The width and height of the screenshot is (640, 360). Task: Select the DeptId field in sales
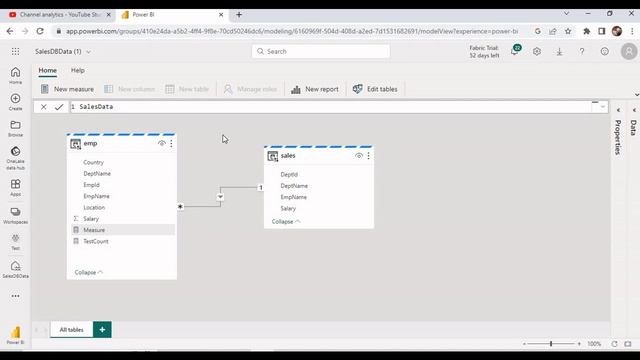(289, 175)
